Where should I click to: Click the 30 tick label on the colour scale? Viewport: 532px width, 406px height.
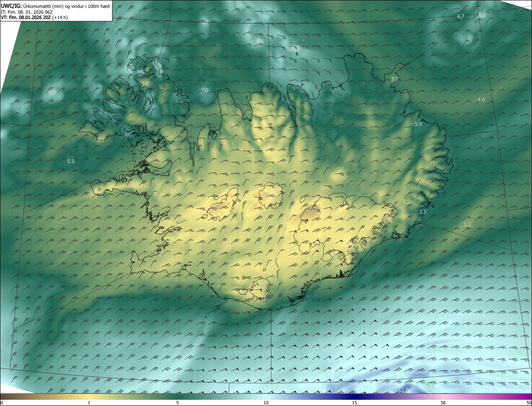click(443, 403)
